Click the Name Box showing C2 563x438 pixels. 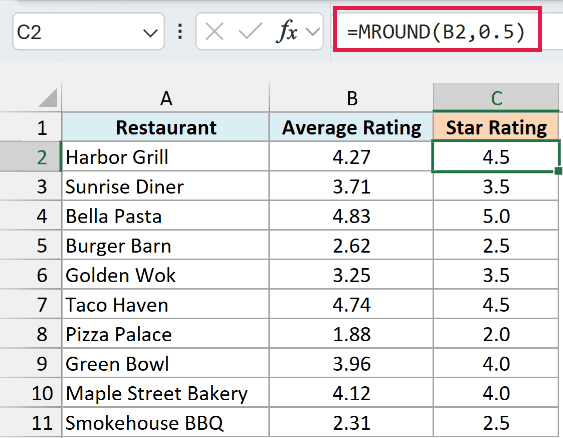click(88, 32)
